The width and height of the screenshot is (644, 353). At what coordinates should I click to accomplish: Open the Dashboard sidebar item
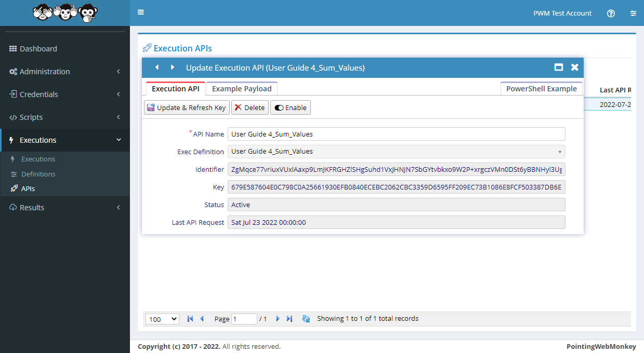coord(38,49)
